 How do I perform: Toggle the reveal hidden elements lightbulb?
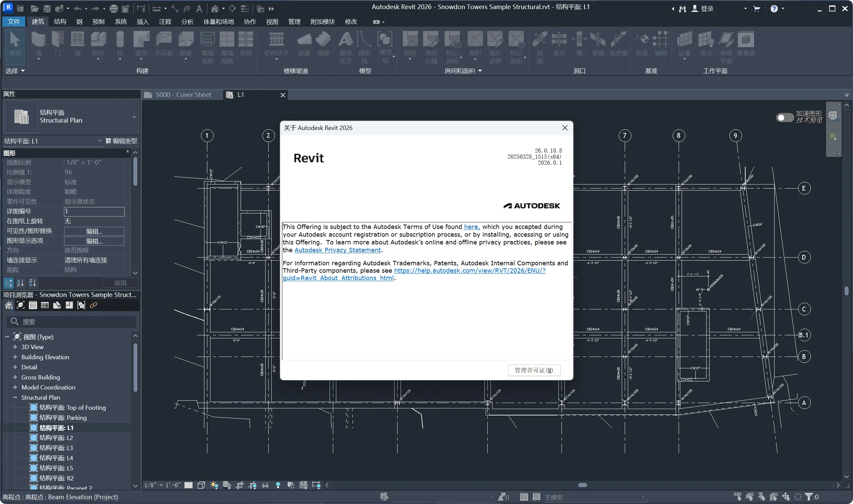pos(278,485)
